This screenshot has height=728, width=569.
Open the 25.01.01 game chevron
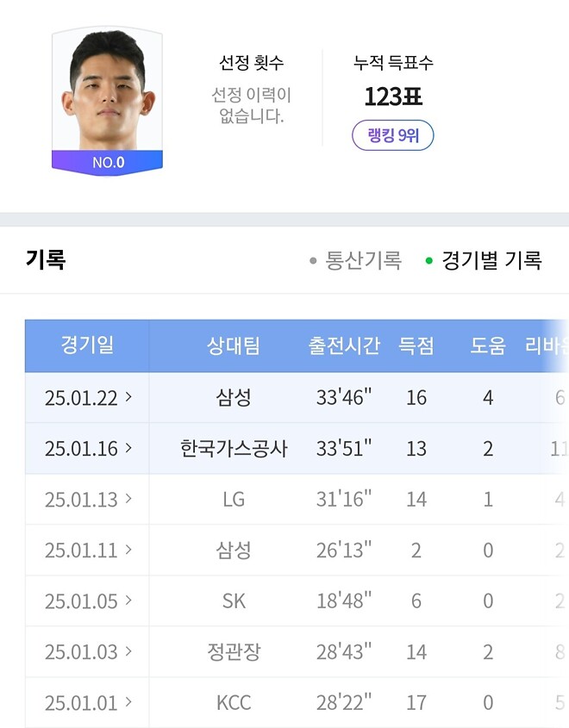(128, 702)
